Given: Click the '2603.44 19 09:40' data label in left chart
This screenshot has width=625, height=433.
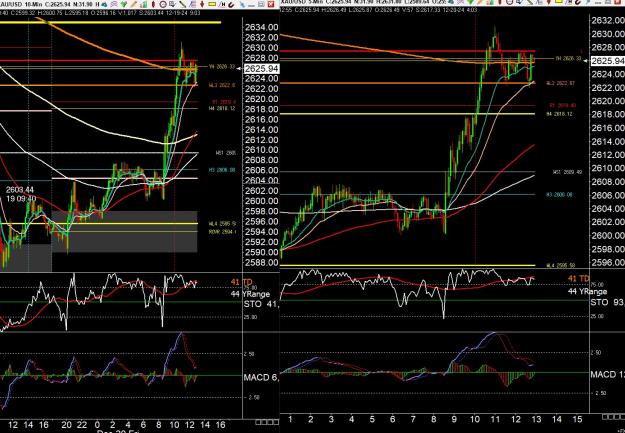Looking at the screenshot, I should click(20, 194).
